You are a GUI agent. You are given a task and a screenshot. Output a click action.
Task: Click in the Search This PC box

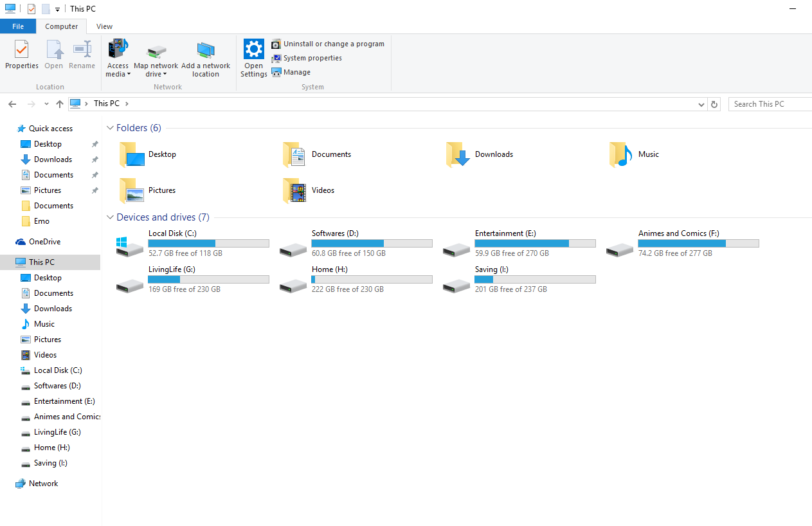coord(770,104)
